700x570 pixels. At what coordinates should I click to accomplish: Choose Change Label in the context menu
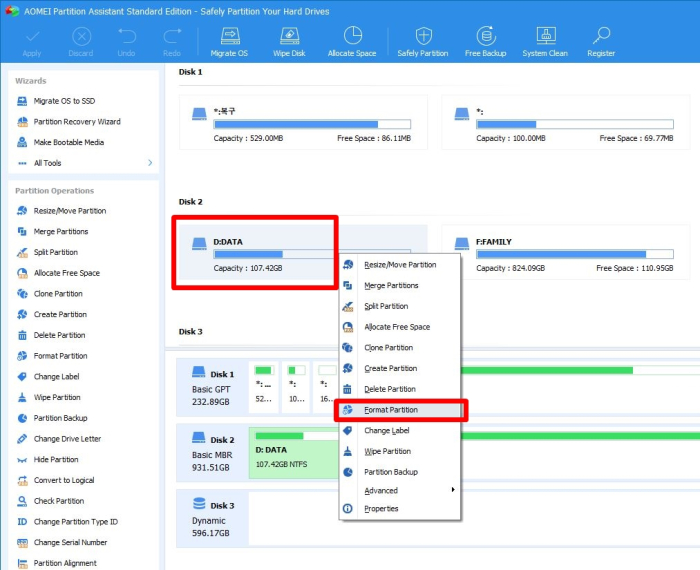(400, 431)
